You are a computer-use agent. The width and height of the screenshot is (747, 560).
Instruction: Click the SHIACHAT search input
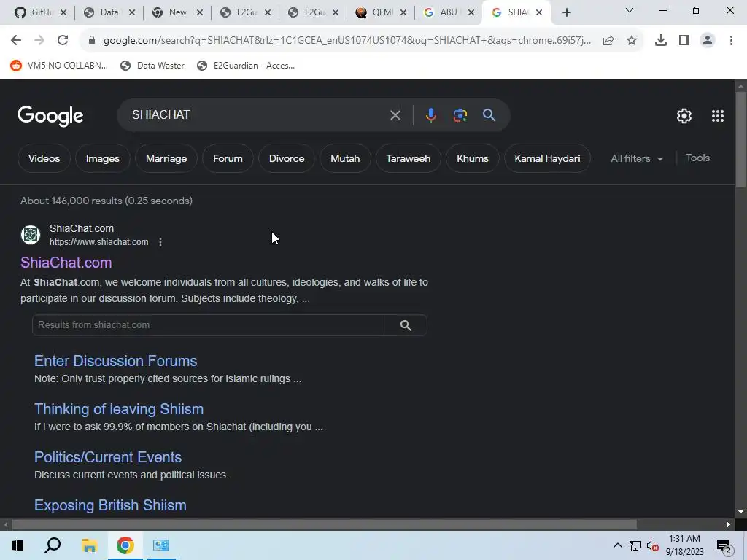[x=258, y=115]
